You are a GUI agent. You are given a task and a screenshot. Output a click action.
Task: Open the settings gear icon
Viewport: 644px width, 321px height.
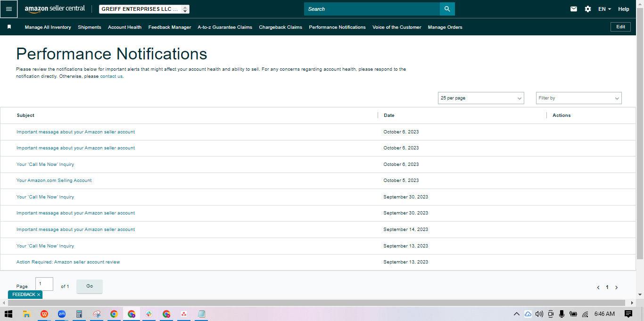pyautogui.click(x=588, y=9)
